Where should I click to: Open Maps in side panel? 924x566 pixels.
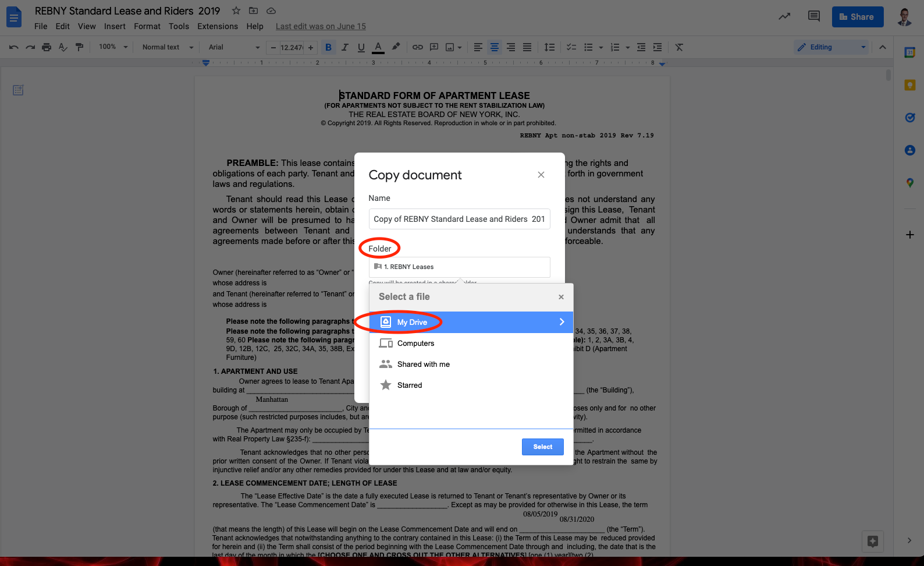tap(910, 183)
